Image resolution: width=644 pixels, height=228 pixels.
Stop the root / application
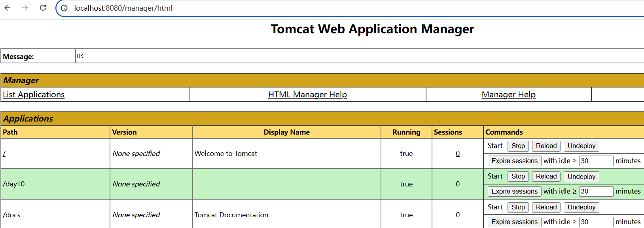tap(518, 146)
